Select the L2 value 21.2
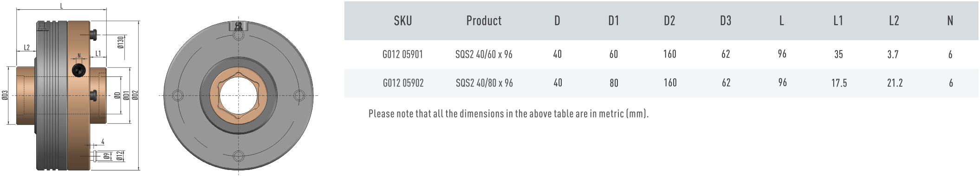 pos(895,83)
